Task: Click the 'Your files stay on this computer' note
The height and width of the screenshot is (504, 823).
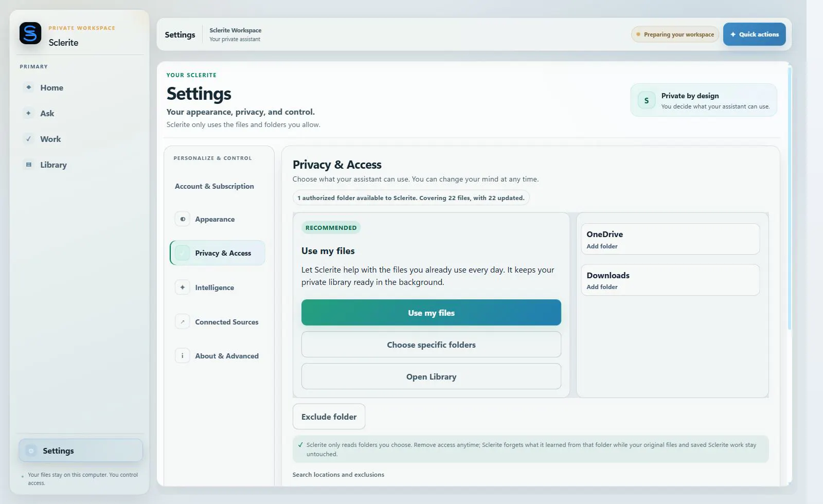Action: pos(83,479)
